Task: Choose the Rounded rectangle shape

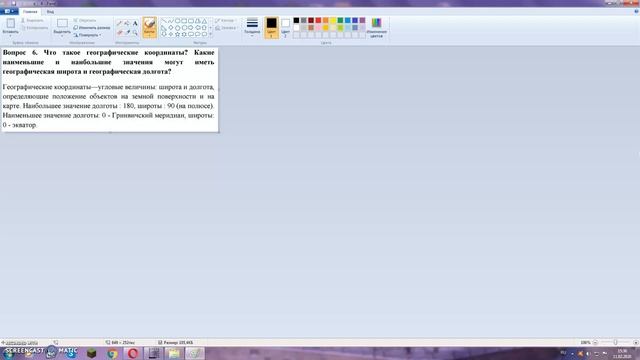Action: tap(191, 21)
